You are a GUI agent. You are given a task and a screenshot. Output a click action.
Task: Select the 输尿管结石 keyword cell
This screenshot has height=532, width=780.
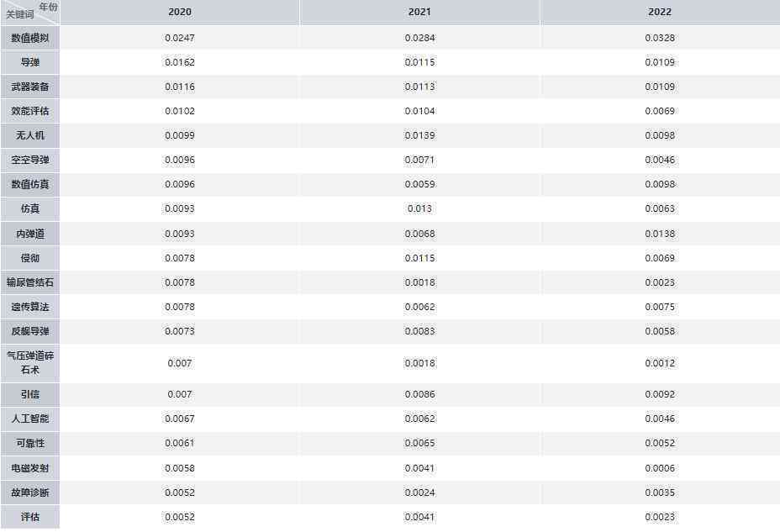30,282
